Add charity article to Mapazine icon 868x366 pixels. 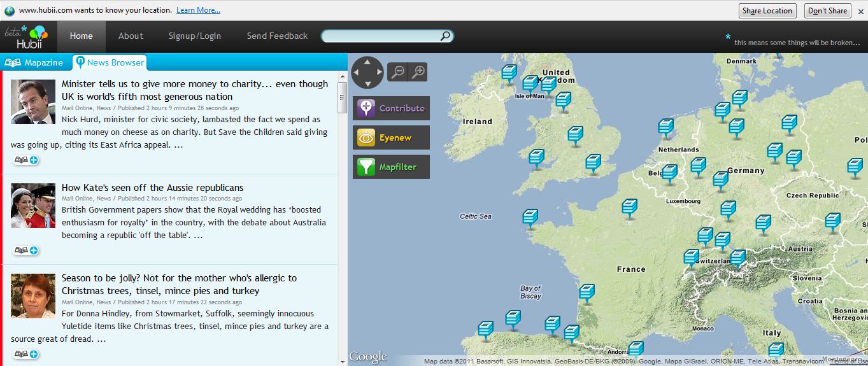coord(26,160)
